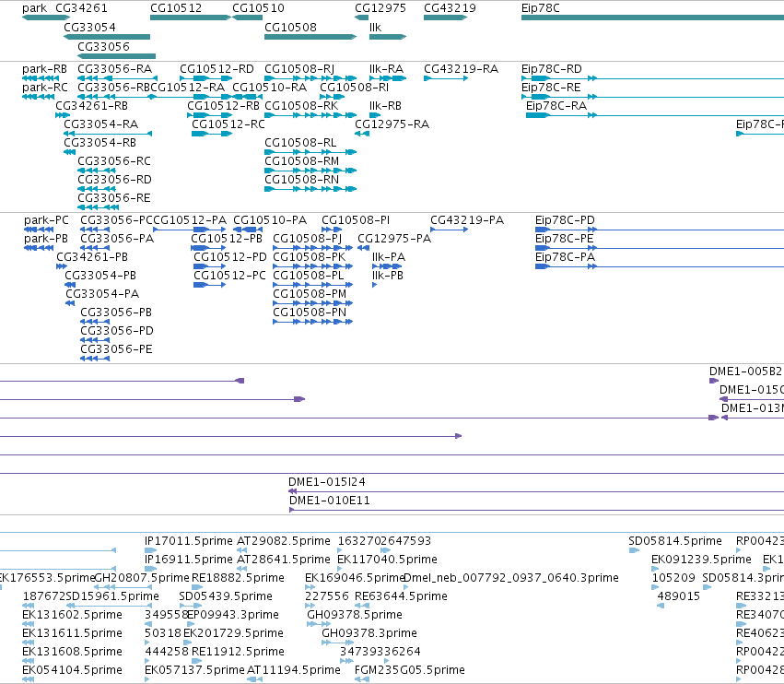This screenshot has height=684, width=784.
Task: Click protein CG12975-PA
Action: tap(394, 239)
